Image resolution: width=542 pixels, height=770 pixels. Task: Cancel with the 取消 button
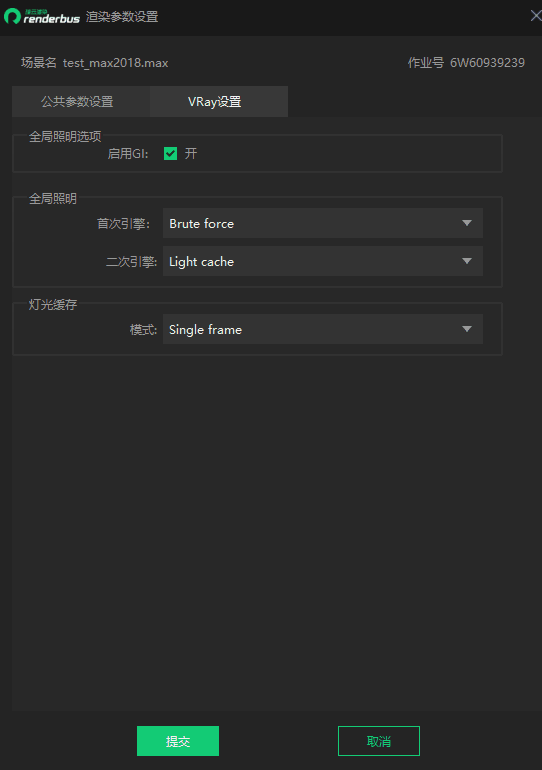click(379, 741)
